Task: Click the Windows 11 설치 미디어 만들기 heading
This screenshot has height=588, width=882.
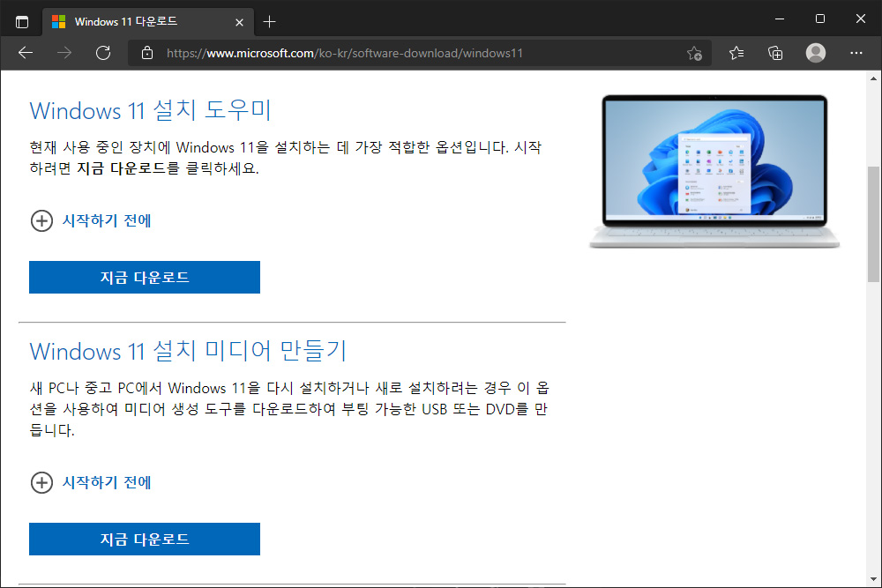Action: tap(188, 351)
